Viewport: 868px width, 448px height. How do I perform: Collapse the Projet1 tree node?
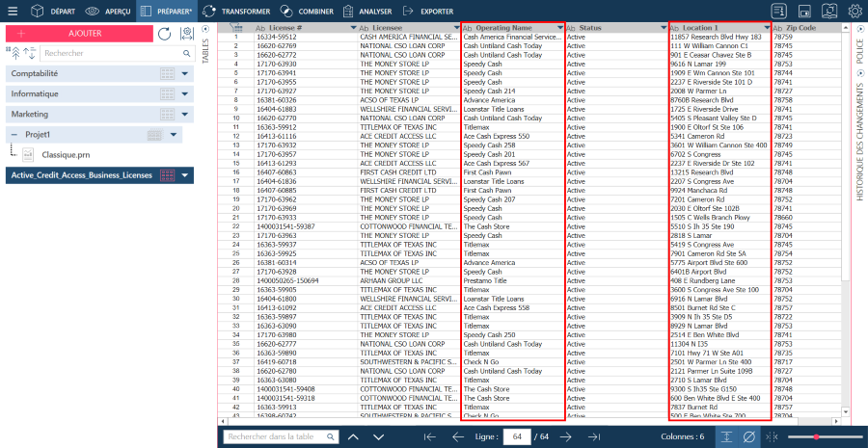point(14,135)
